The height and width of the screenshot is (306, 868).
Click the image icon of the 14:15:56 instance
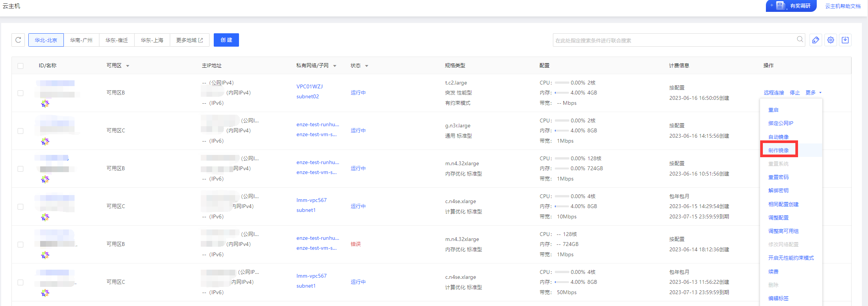pos(45,142)
